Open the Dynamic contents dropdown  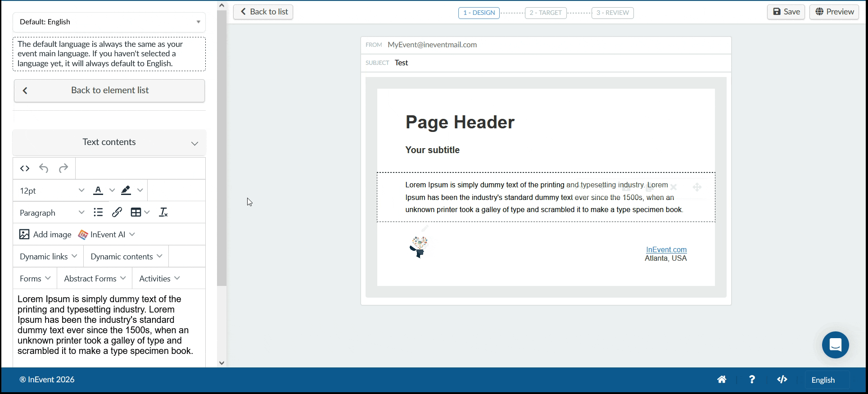(x=126, y=257)
